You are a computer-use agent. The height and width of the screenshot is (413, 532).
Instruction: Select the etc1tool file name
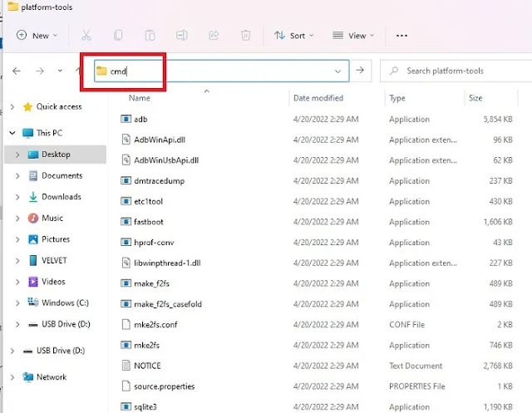[148, 201]
